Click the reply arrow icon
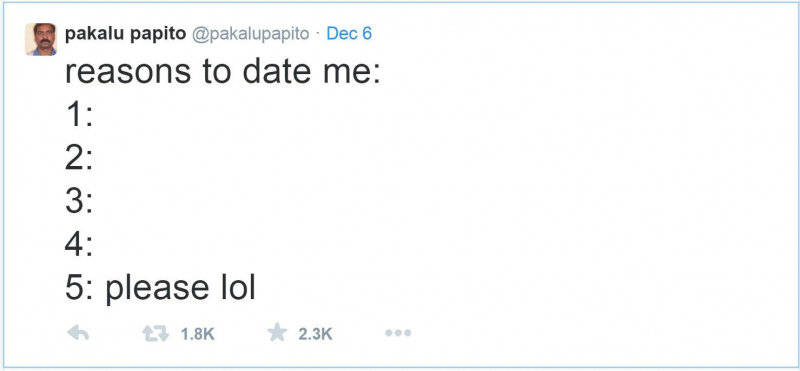 click(78, 334)
